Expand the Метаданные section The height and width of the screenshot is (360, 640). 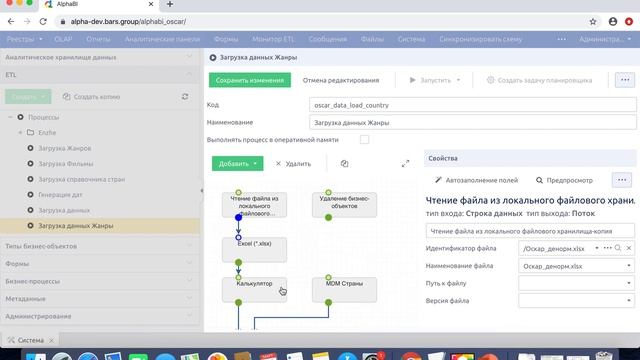tap(100, 299)
